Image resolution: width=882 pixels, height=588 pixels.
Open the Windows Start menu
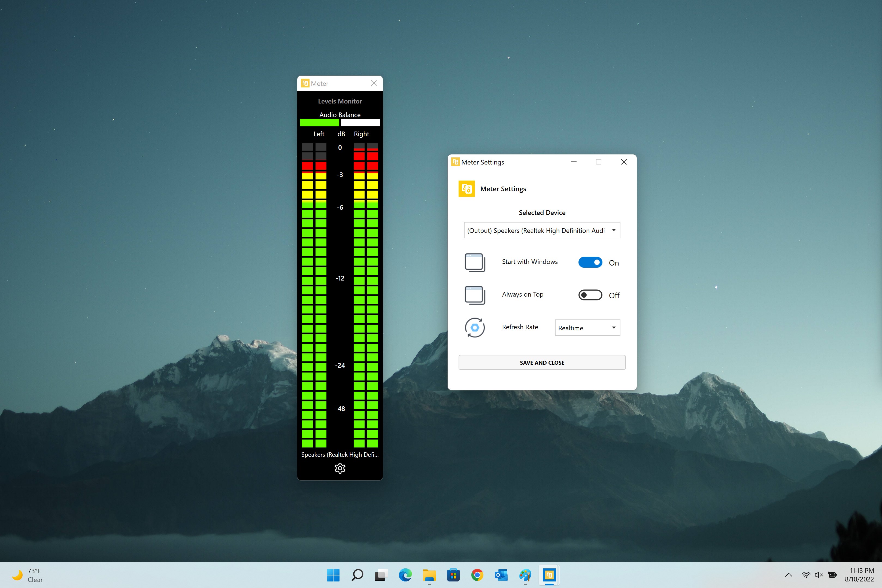click(333, 575)
